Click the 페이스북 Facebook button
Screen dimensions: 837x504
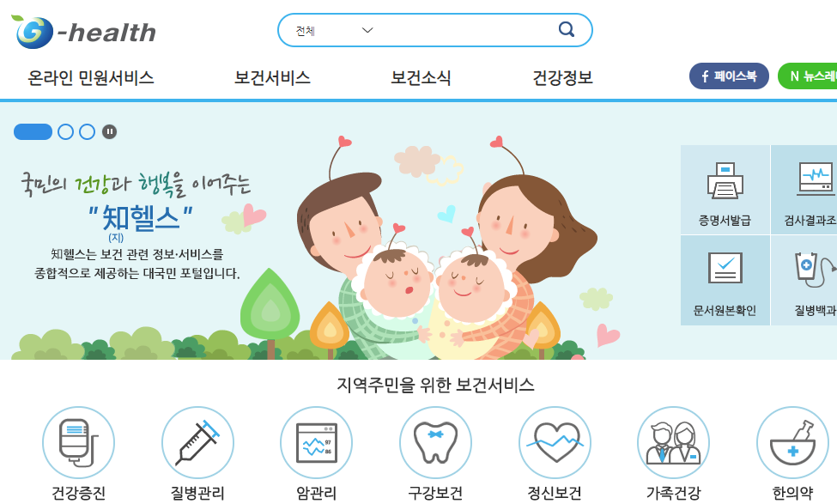[729, 76]
